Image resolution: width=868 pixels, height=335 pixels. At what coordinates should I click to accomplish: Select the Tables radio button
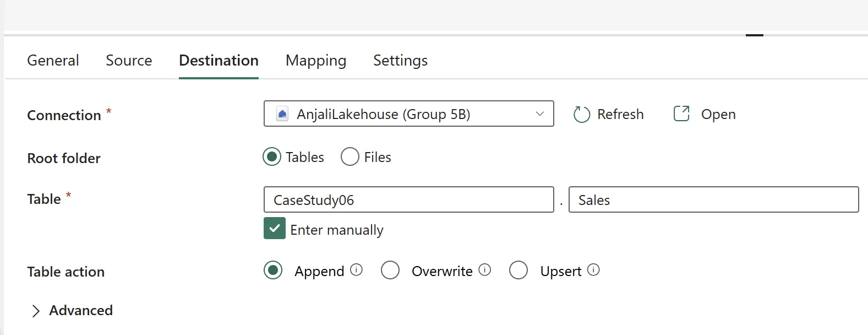click(272, 157)
